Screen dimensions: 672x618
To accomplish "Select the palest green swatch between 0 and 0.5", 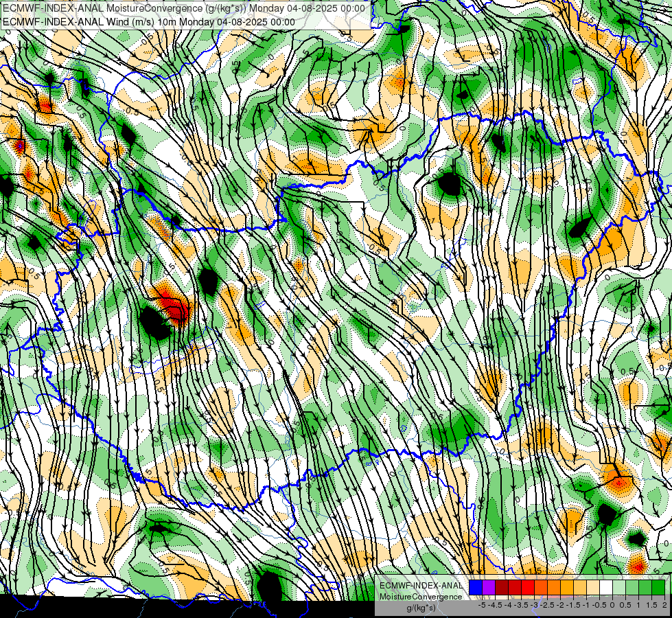I will 619,588.
